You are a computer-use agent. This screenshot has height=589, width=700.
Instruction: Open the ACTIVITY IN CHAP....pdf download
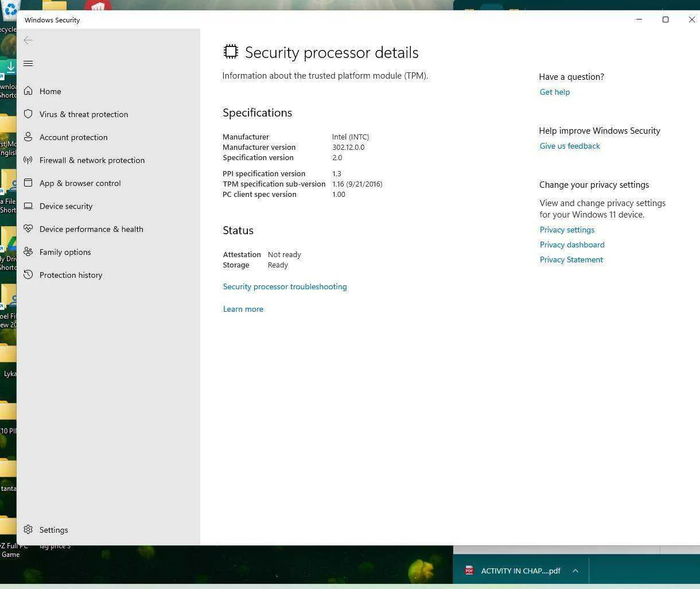tap(520, 571)
